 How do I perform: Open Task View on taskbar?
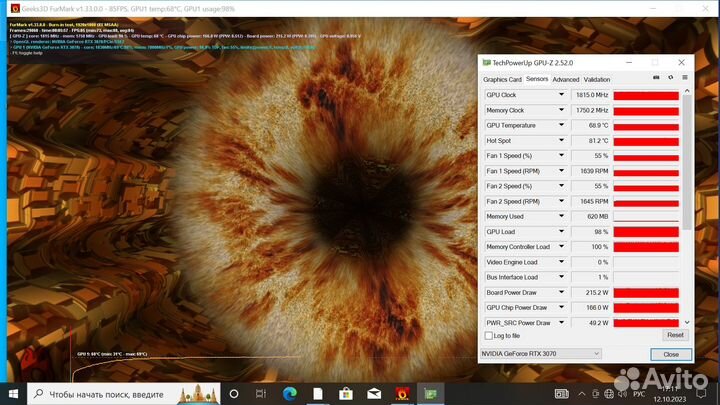point(260,394)
